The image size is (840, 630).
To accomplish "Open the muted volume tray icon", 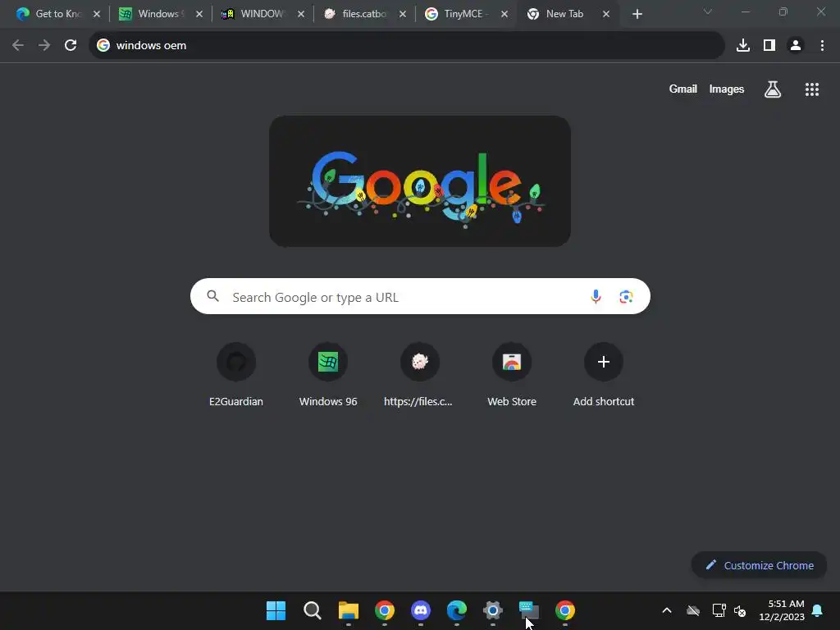I will tap(740, 610).
